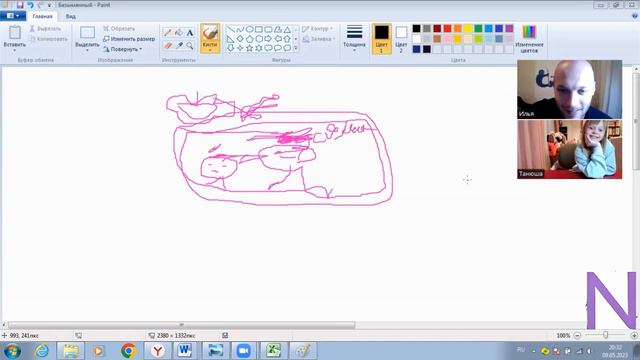This screenshot has height=360, width=640.
Task: Click Илья video thumbnail
Action: coord(569,89)
